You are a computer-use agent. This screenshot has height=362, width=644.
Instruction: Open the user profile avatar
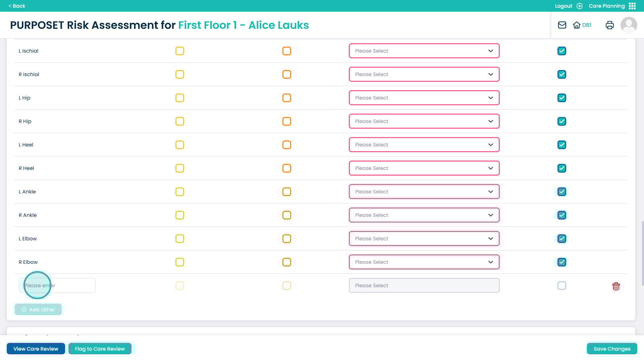point(628,25)
